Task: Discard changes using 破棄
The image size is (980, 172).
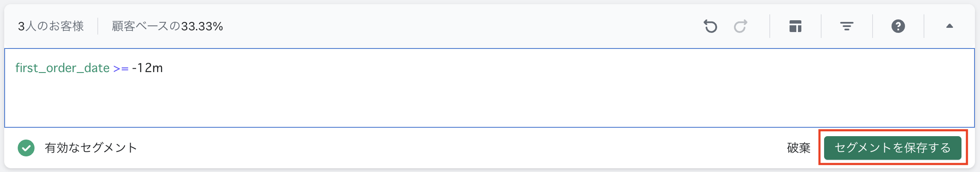Action: pos(798,148)
